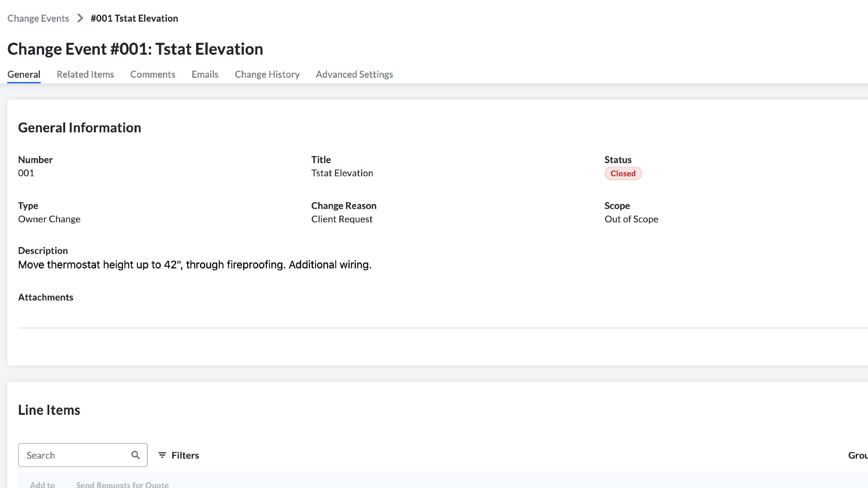
Task: Switch to the Related Items tab
Action: pos(85,74)
